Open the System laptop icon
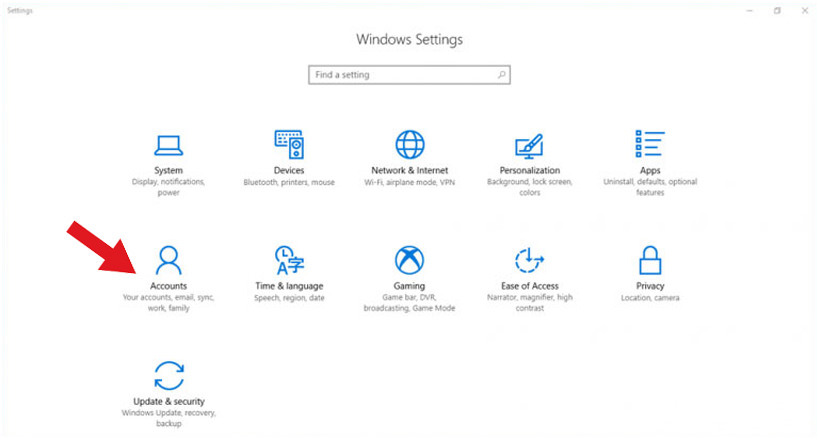The image size is (818, 440). click(169, 145)
